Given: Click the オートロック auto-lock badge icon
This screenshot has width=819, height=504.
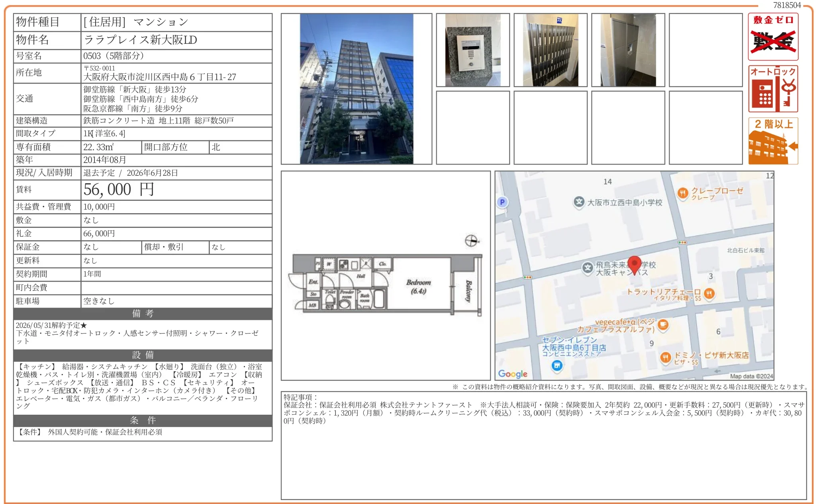Looking at the screenshot, I should click(x=772, y=88).
